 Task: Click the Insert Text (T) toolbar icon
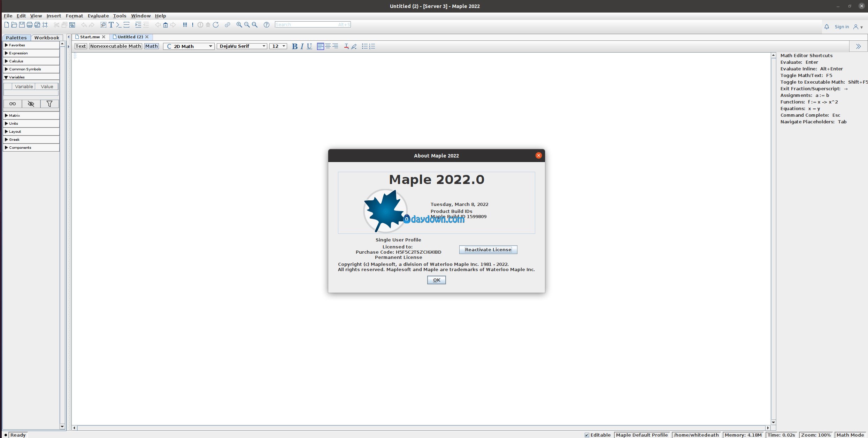(x=111, y=25)
